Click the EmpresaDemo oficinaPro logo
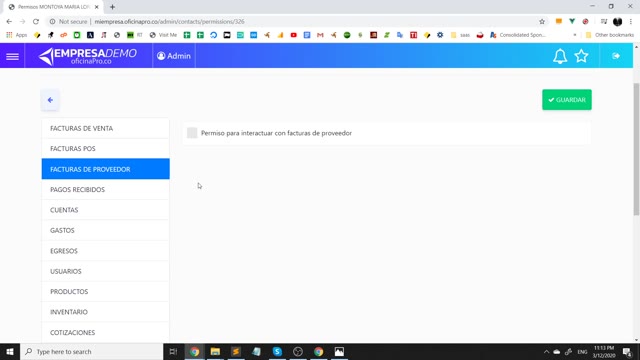Screen dimensions: 640x360 87,56
